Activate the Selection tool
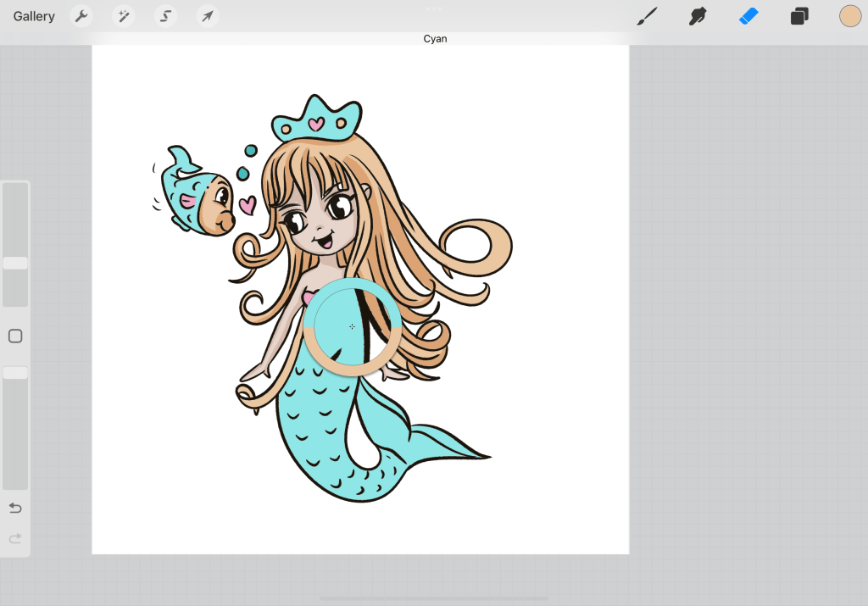Viewport: 868px width, 606px height. coord(165,16)
